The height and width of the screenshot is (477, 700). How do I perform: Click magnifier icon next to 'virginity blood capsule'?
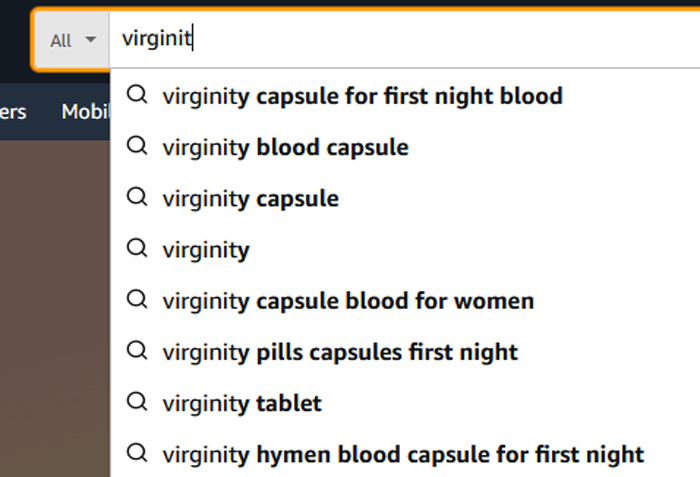tap(137, 146)
